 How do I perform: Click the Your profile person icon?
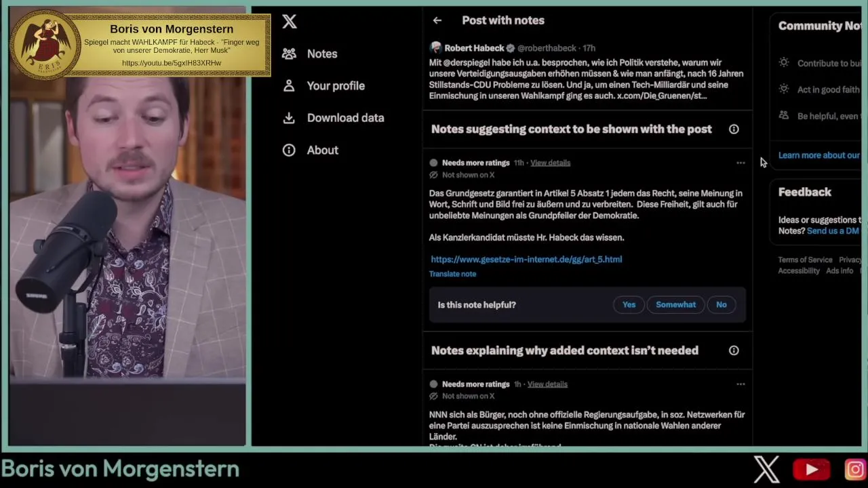point(289,85)
